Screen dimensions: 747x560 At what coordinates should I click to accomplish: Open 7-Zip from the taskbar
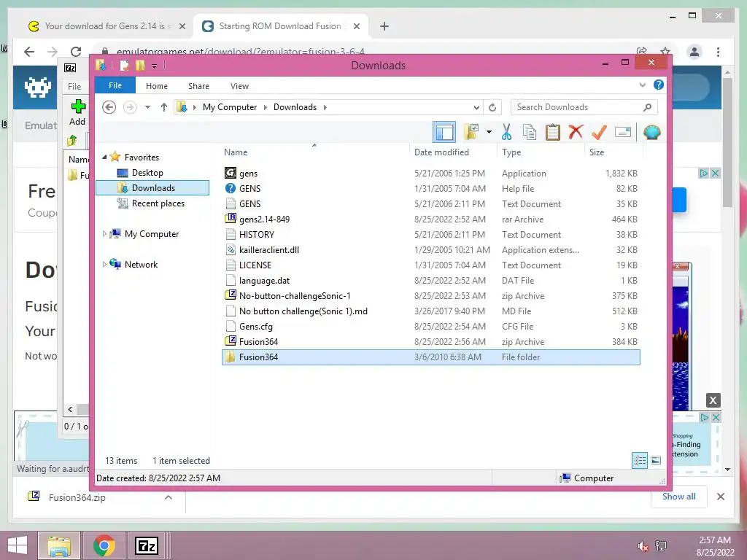point(147,545)
